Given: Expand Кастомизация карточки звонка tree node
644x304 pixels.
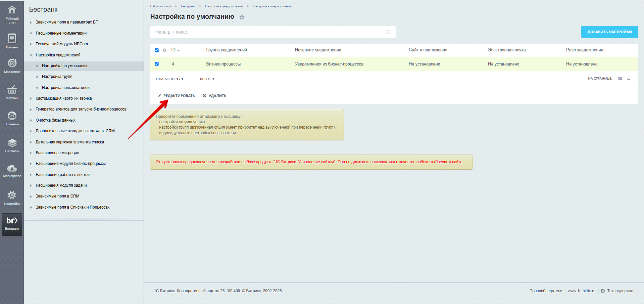Looking at the screenshot, I should click(31, 98).
